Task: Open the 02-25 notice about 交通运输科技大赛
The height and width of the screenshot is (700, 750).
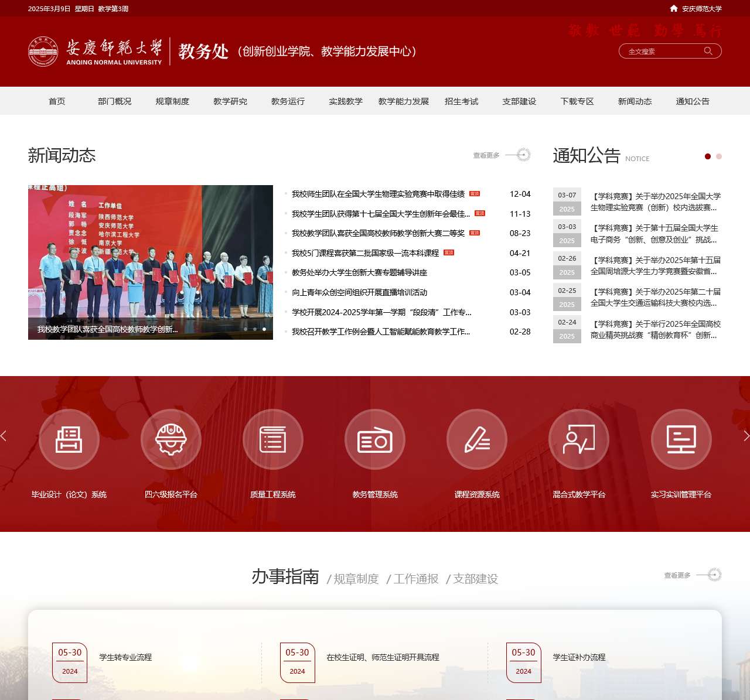Action: [x=656, y=298]
